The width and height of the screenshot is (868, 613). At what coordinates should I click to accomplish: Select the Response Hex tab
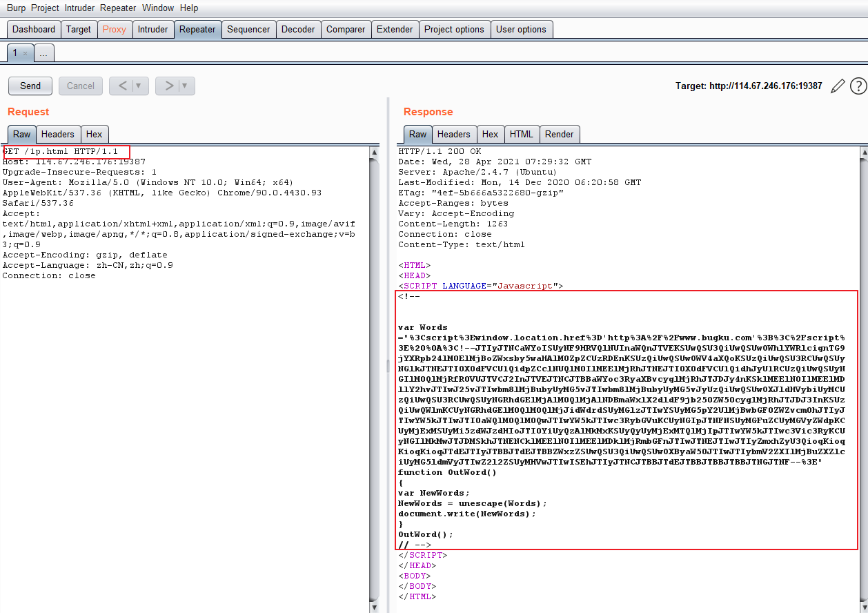click(x=491, y=134)
